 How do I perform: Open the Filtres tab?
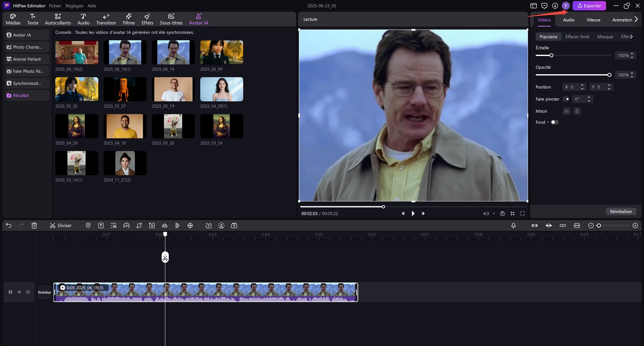[x=129, y=19]
